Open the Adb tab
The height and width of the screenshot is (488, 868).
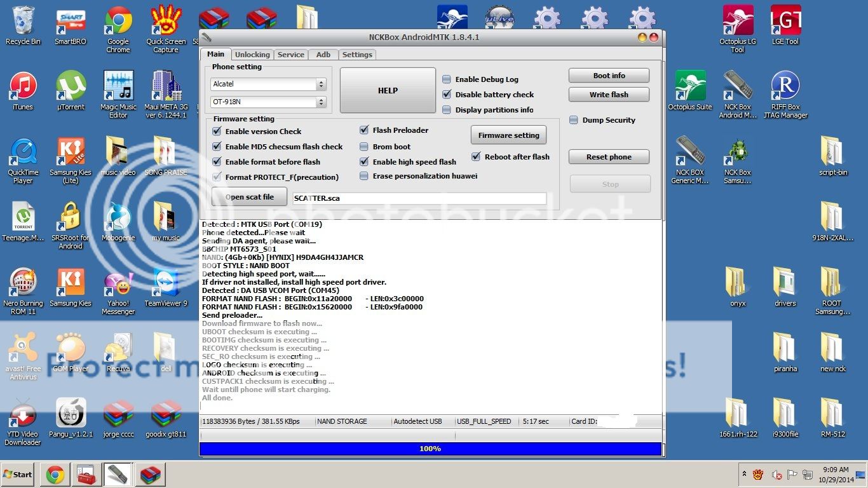tap(323, 55)
